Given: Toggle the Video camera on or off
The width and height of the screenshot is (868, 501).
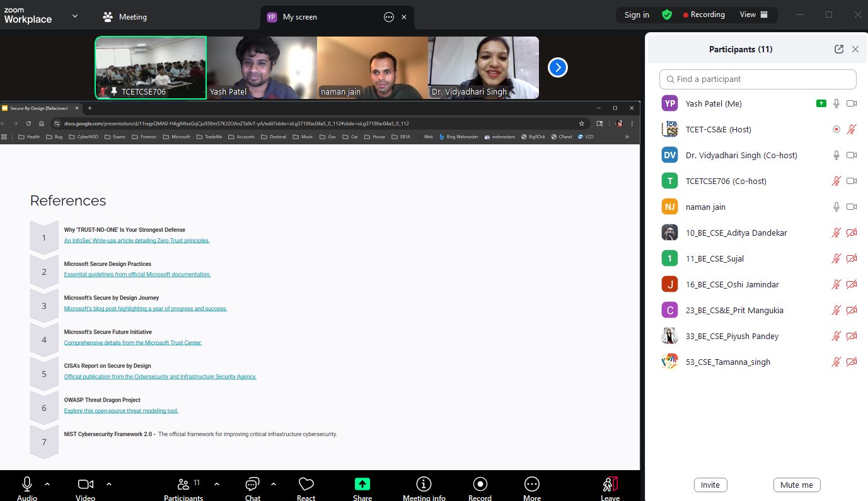Looking at the screenshot, I should tap(85, 484).
